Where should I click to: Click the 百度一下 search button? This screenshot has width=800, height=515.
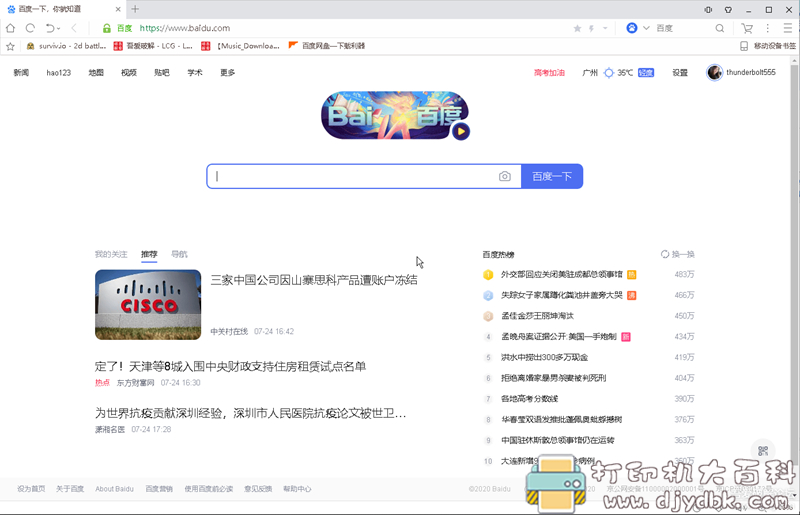[x=552, y=176]
